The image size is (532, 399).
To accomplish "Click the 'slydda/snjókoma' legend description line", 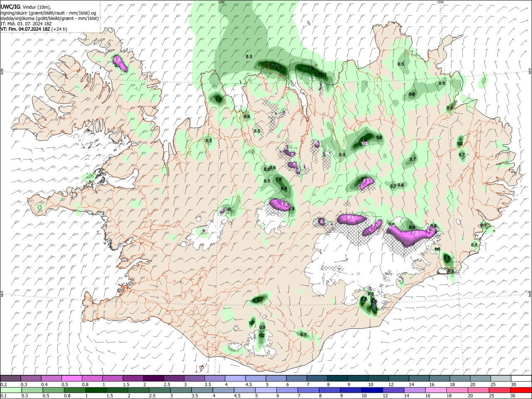I will [x=49, y=18].
